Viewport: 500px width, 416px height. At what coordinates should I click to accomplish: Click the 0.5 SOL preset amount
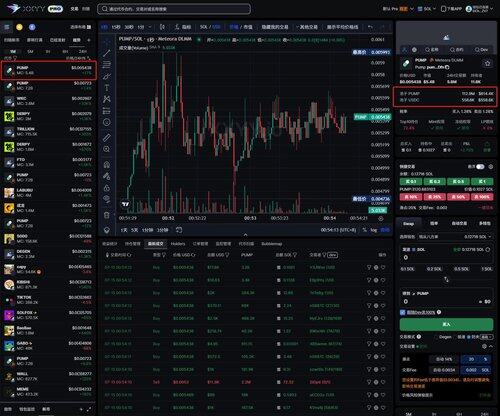pyautogui.click(x=461, y=269)
